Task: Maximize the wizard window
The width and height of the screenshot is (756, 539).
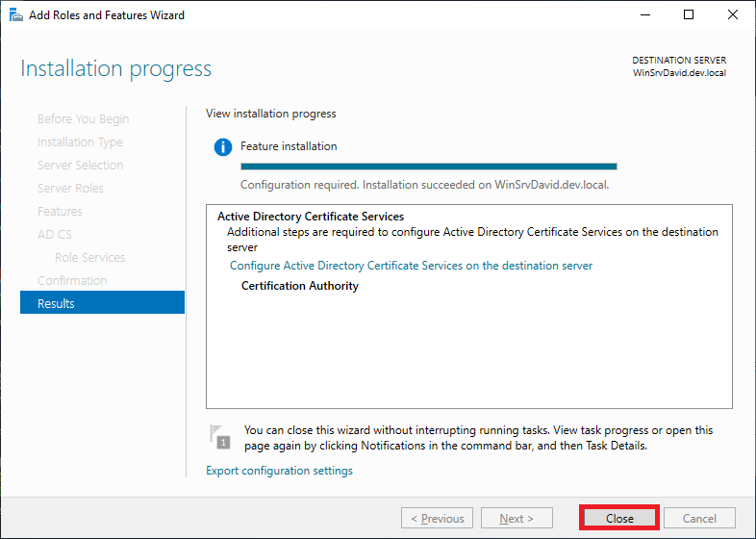Action: (689, 15)
